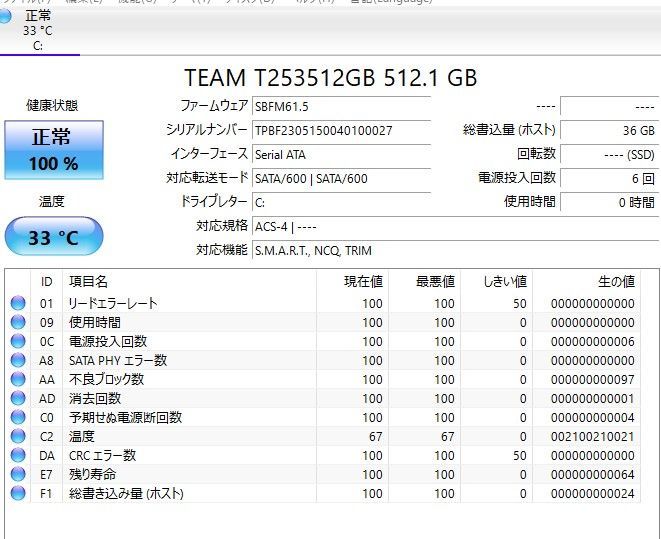661x539 pixels.
Task: Click the 33 °C temperature button
Action: pos(54,236)
